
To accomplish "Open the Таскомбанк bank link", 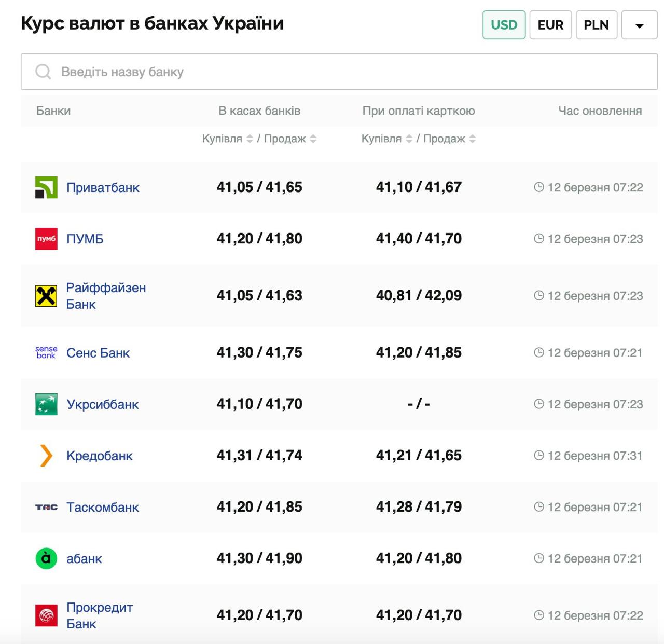I will tap(103, 507).
